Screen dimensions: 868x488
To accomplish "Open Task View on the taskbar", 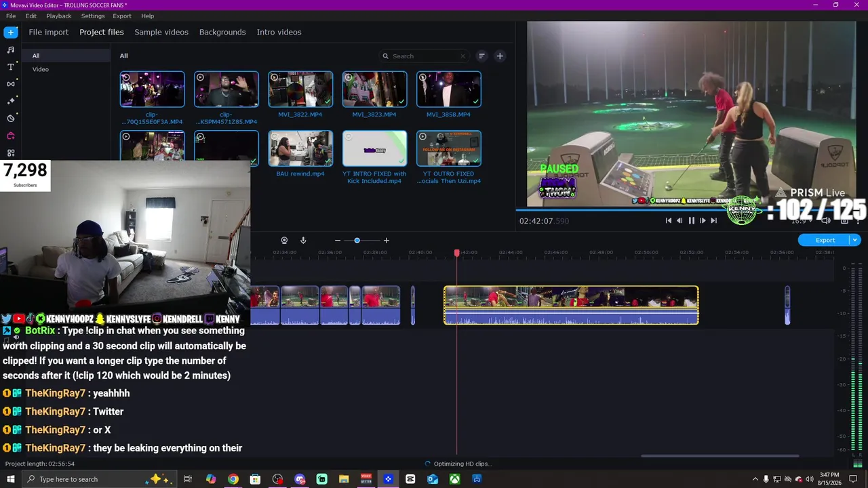I will 188,479.
